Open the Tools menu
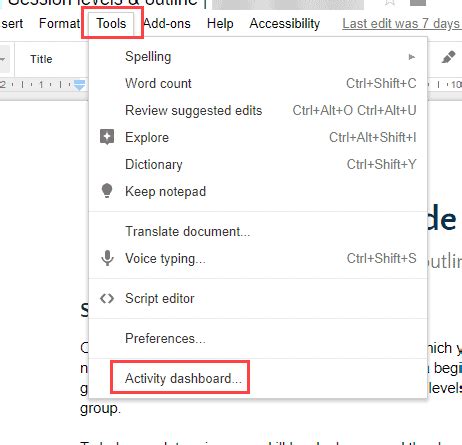 [111, 24]
